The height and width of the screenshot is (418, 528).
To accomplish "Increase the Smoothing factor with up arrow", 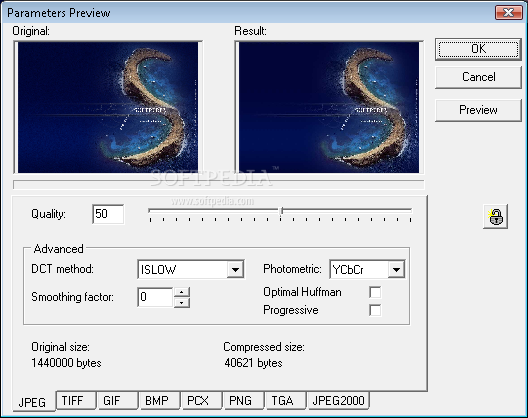I will click(x=182, y=292).
